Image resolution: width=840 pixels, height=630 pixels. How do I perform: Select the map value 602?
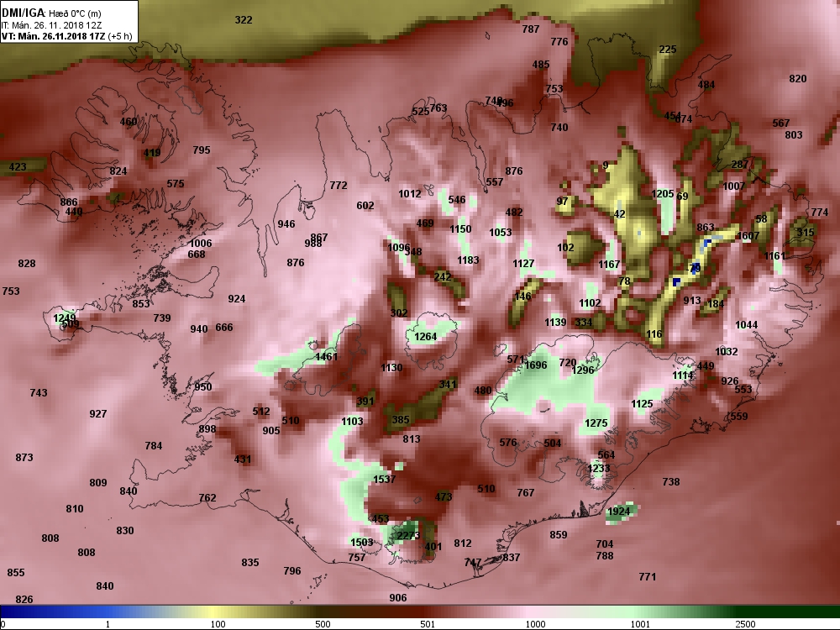click(x=365, y=206)
